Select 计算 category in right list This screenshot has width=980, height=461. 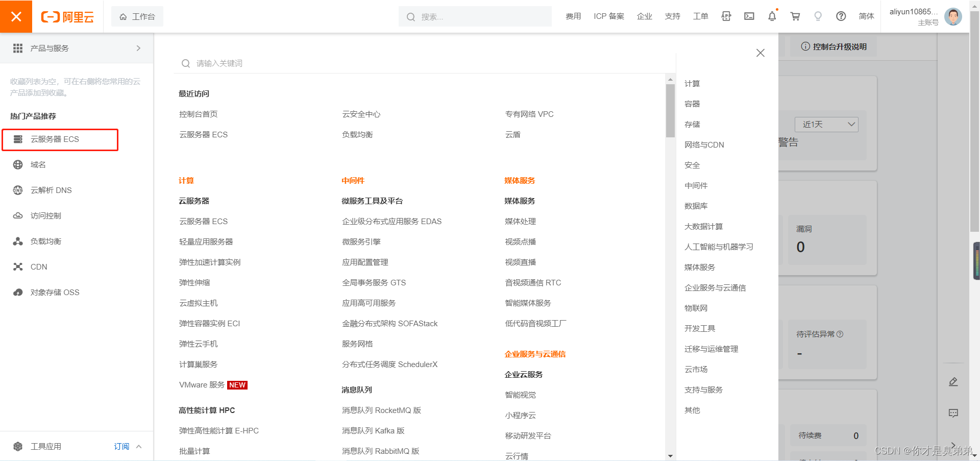coord(692,83)
